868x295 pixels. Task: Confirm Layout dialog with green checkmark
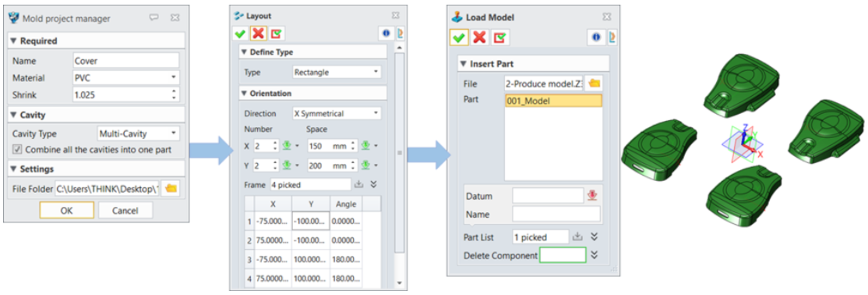tap(240, 34)
